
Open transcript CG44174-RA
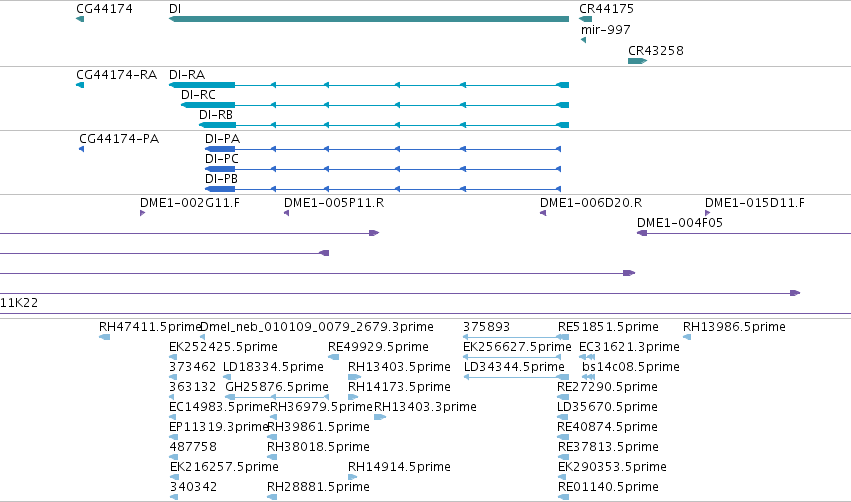(117, 75)
